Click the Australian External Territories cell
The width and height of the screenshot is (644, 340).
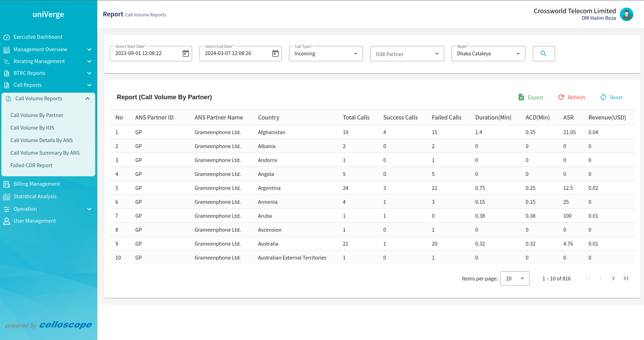coord(292,258)
